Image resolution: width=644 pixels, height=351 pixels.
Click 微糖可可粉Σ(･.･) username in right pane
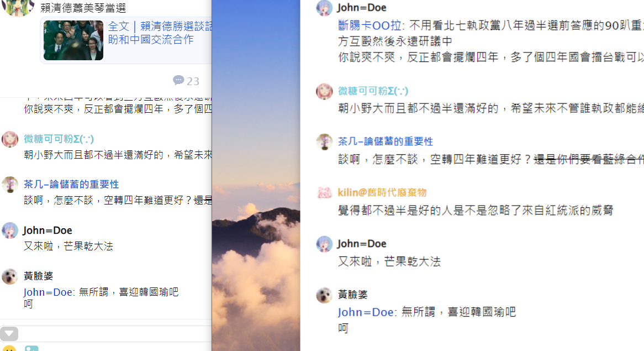pyautogui.click(x=373, y=91)
